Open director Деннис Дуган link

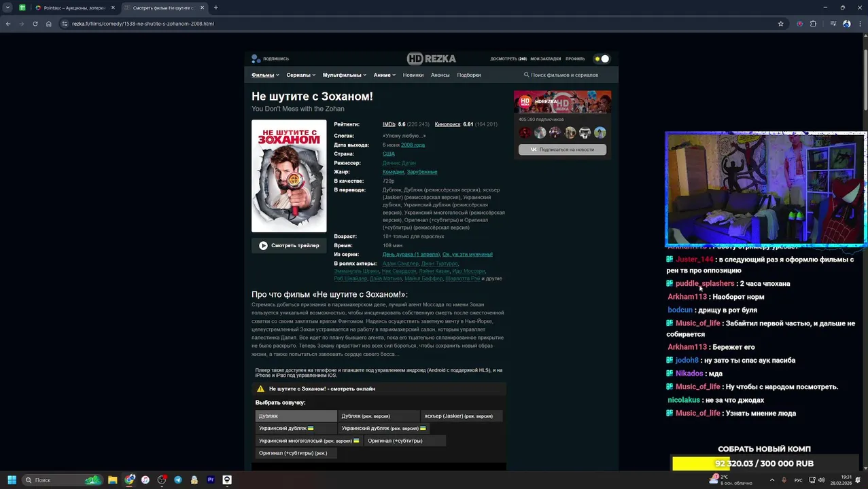click(399, 163)
